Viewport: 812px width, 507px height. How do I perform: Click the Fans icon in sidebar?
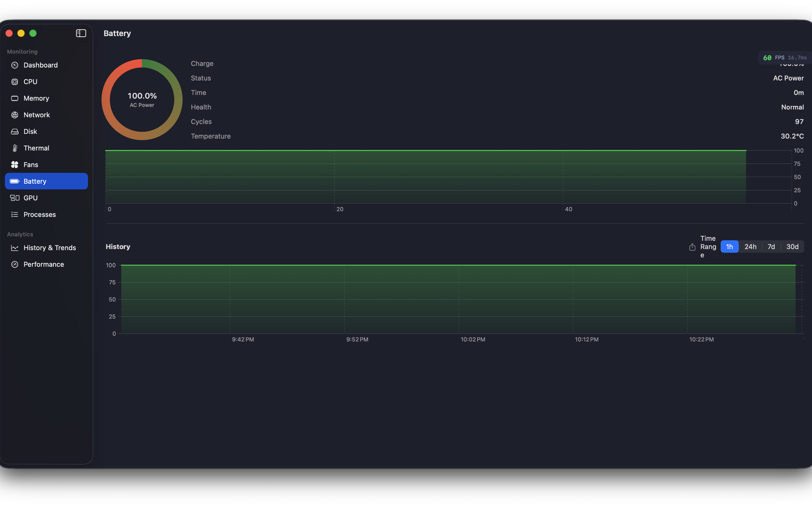pos(15,165)
